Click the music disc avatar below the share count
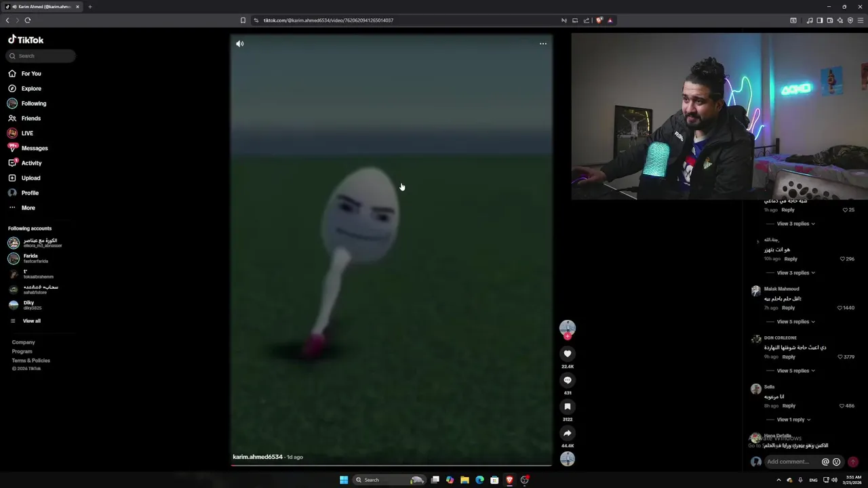This screenshot has height=488, width=868. pyautogui.click(x=568, y=459)
